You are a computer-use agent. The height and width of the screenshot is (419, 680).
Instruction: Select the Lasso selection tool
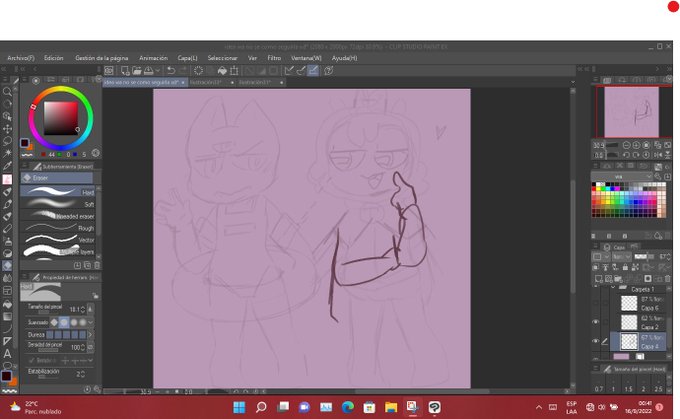coord(7,141)
